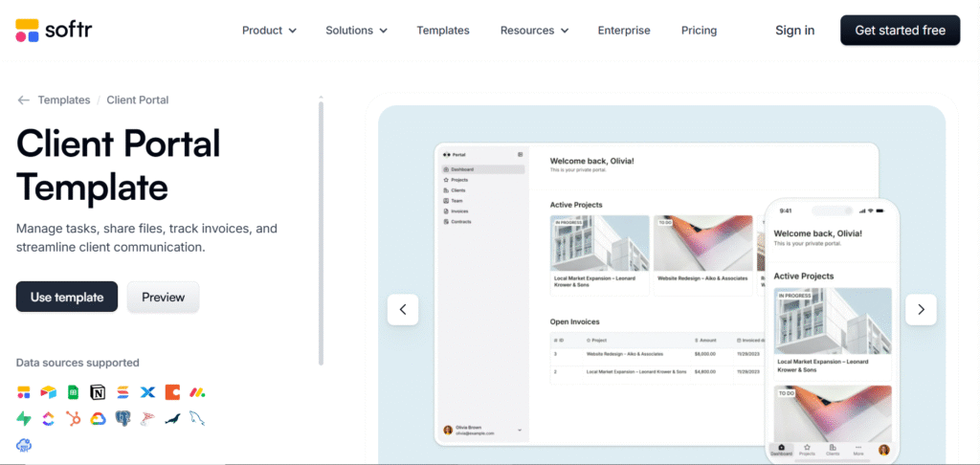Click the REST API cloud icon
The height and width of the screenshot is (465, 980).
24,444
